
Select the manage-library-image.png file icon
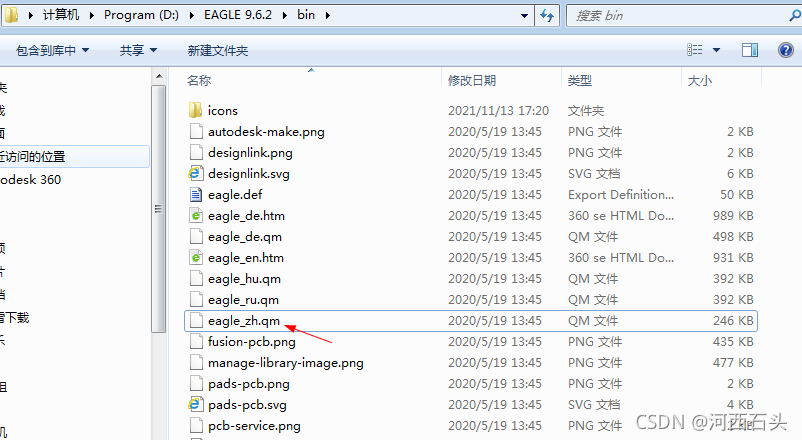pos(196,362)
